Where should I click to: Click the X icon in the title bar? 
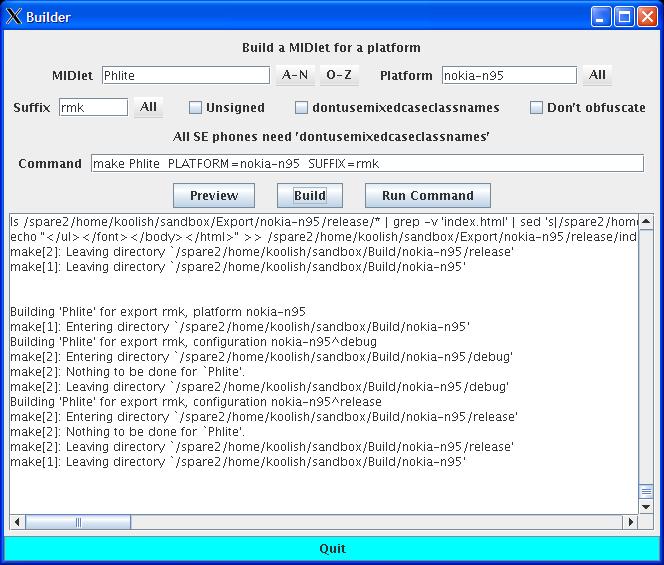[14, 16]
